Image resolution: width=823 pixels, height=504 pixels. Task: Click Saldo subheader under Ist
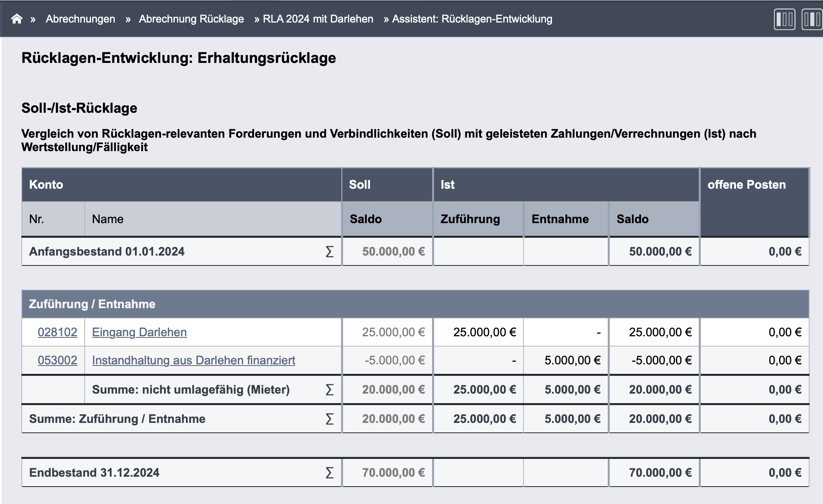pyautogui.click(x=654, y=219)
